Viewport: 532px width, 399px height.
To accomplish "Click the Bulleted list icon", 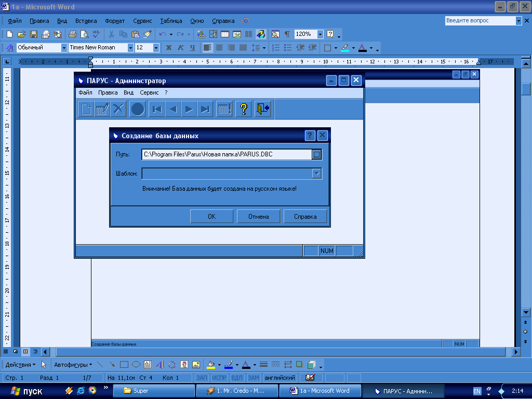I will [x=288, y=48].
